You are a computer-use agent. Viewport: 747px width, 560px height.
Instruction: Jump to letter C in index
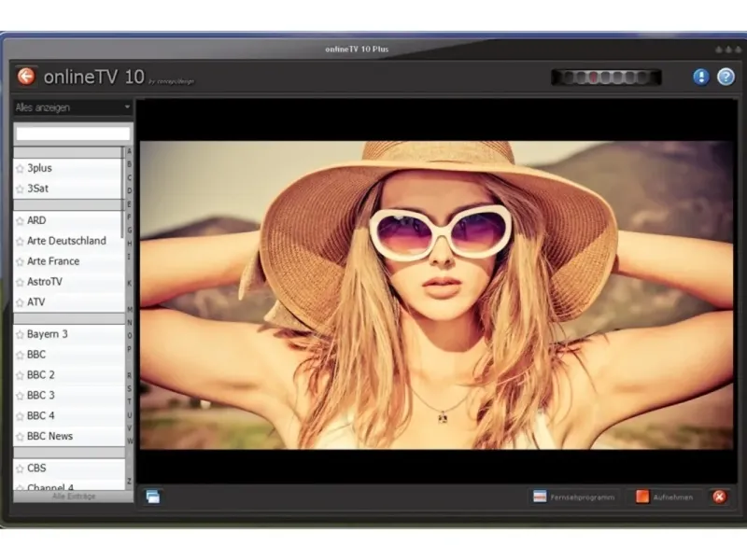[x=129, y=177]
